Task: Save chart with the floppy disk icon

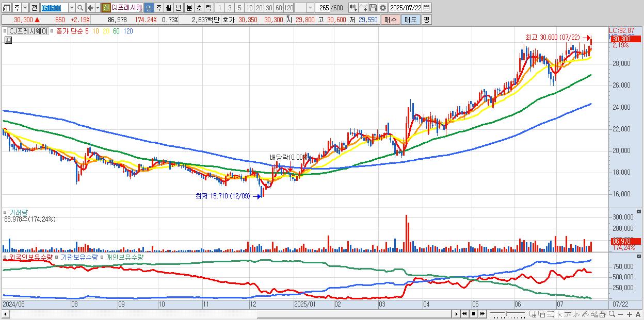Action: (x=373, y=8)
